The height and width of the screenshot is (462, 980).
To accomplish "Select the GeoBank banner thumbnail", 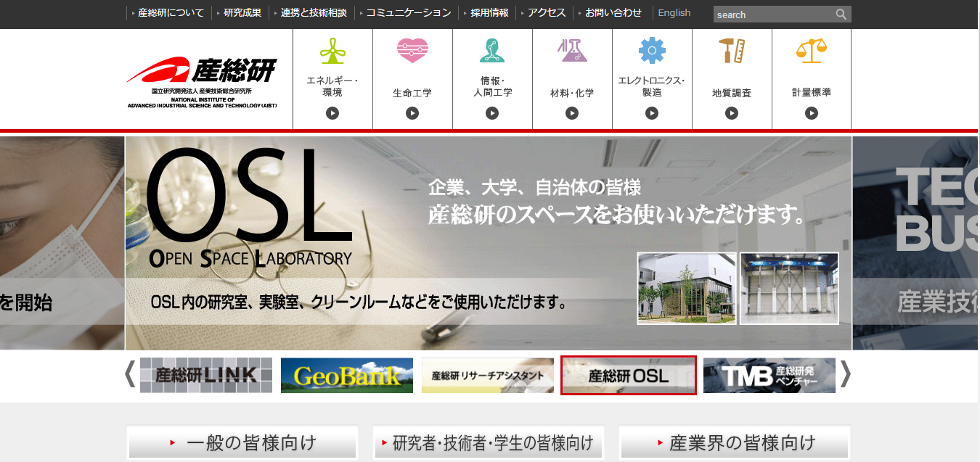I will pyautogui.click(x=347, y=375).
